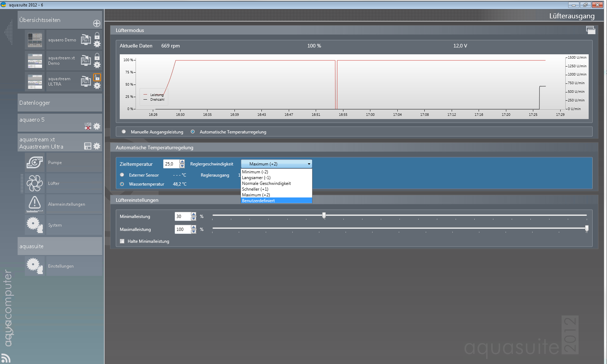The image size is (607, 364).
Task: Open the gear settings for aquaero Demo
Action: 97,44
